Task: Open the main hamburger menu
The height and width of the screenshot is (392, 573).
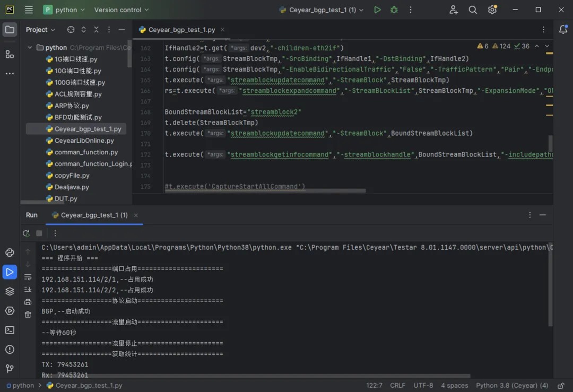Action: click(x=29, y=10)
